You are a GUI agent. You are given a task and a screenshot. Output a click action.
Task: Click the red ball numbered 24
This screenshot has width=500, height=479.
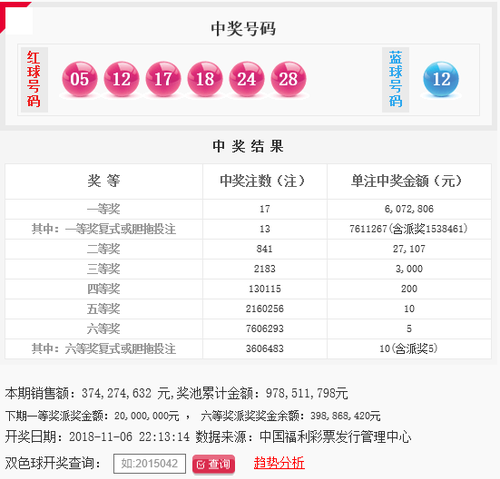pyautogui.click(x=247, y=79)
